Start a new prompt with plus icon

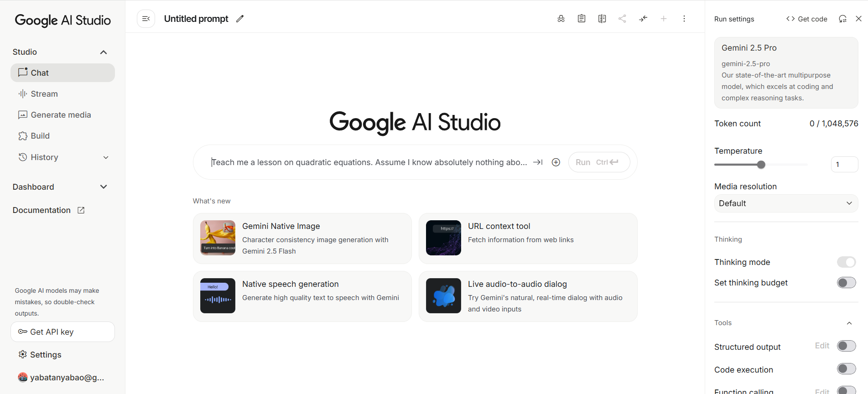click(x=664, y=19)
